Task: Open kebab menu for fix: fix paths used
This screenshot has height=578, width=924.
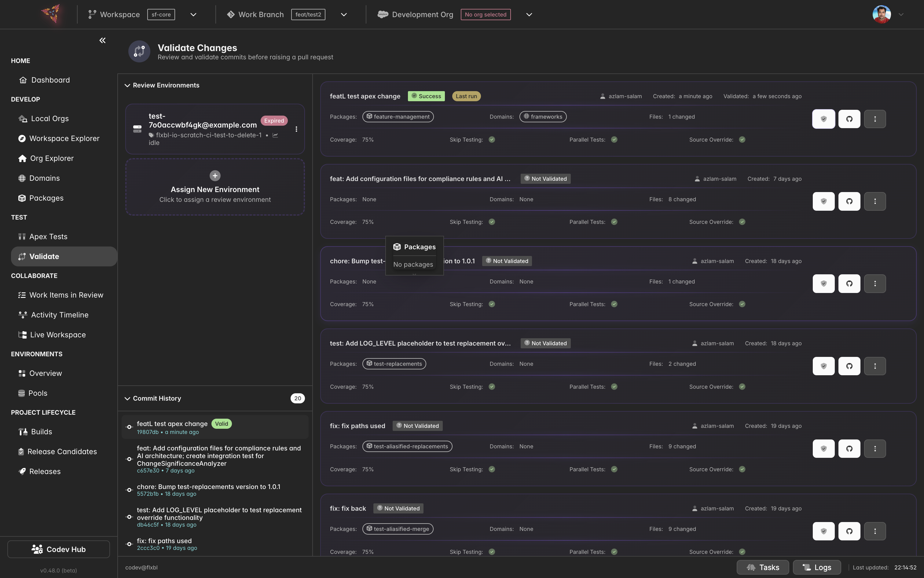Action: click(875, 449)
